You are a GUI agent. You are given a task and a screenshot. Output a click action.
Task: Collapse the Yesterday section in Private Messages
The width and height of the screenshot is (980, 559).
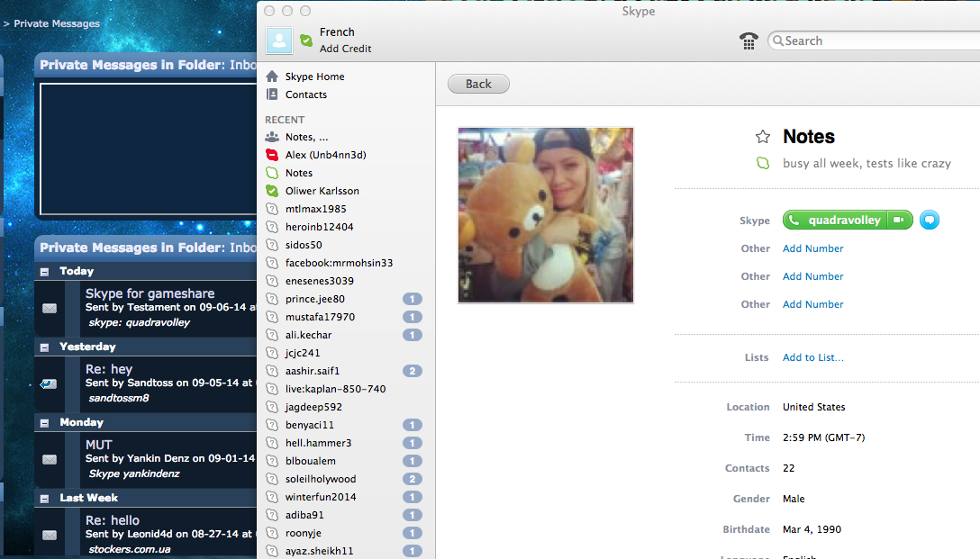pyautogui.click(x=44, y=347)
